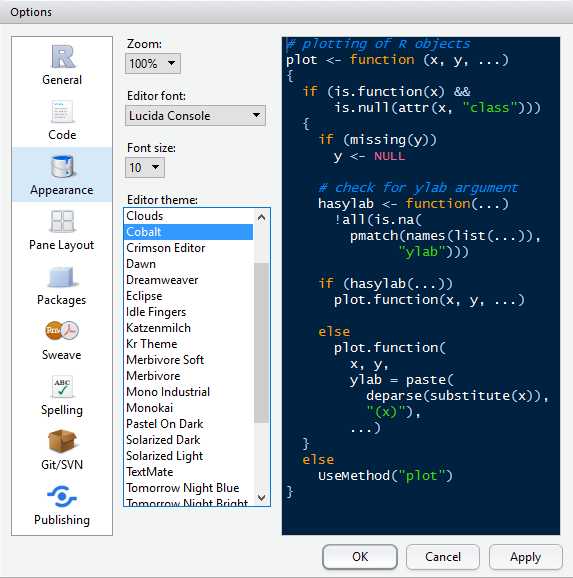Click UseMethod("plot") in preview

coord(385,476)
